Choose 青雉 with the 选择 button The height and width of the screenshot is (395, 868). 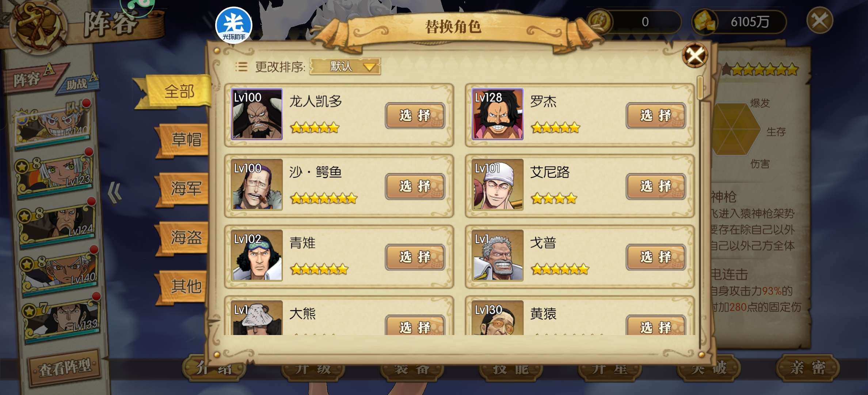[x=415, y=257]
